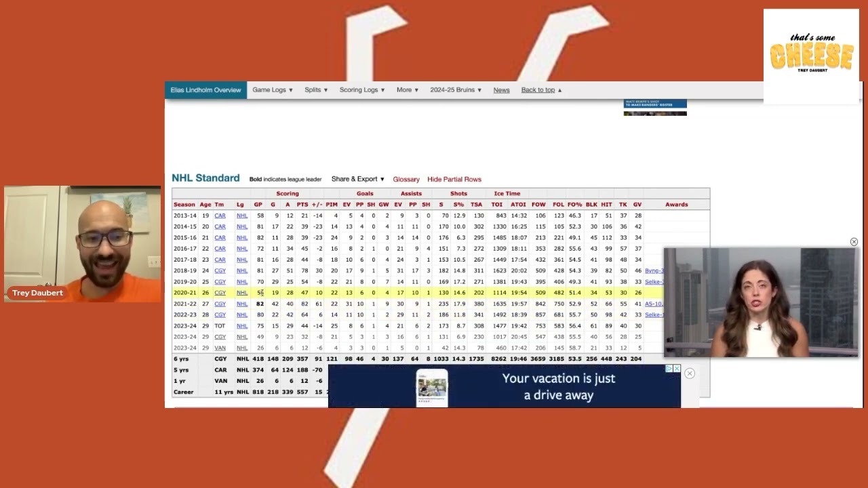Click the 6 yrs CGY summary row label
This screenshot has height=488, width=868.
point(181,359)
